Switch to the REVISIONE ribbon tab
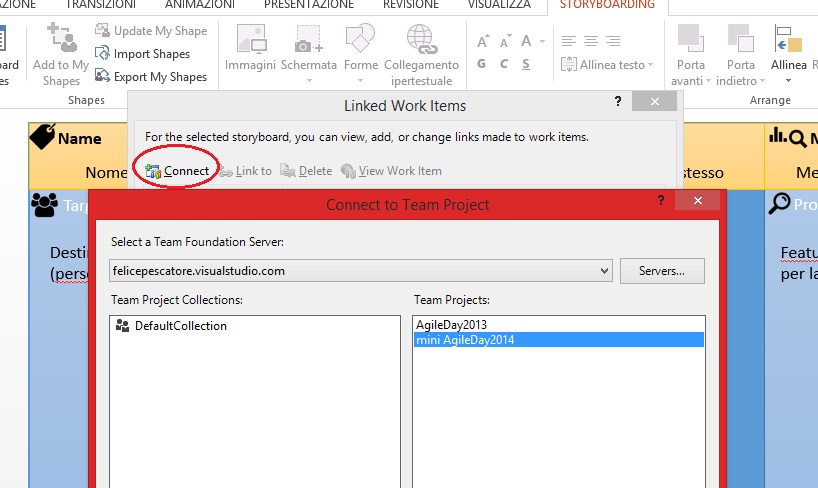The image size is (818, 488). (x=411, y=5)
